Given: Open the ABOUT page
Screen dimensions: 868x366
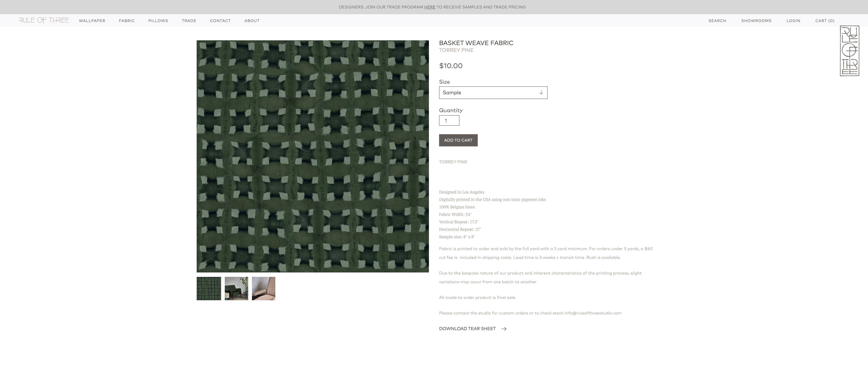Looking at the screenshot, I should click(252, 21).
